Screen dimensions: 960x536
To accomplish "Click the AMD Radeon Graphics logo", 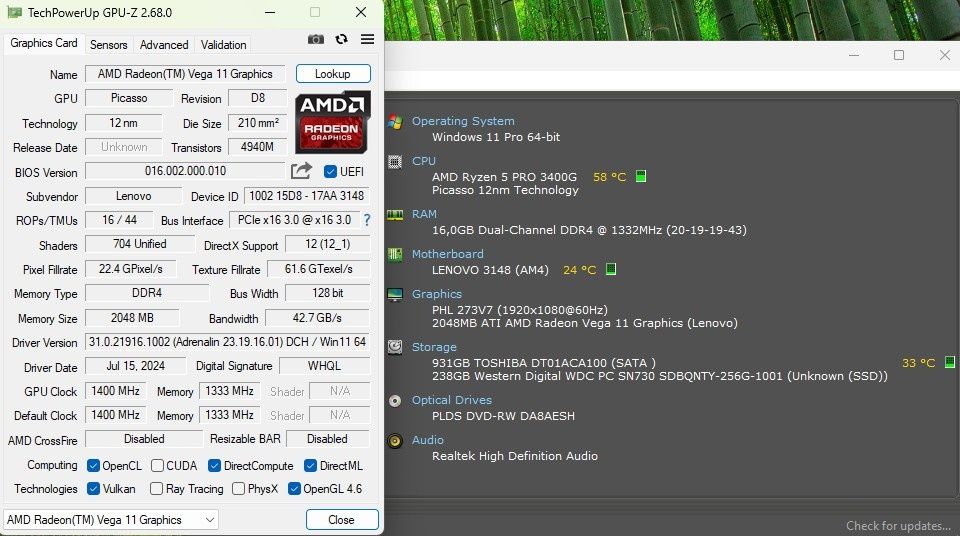I will pyautogui.click(x=332, y=122).
